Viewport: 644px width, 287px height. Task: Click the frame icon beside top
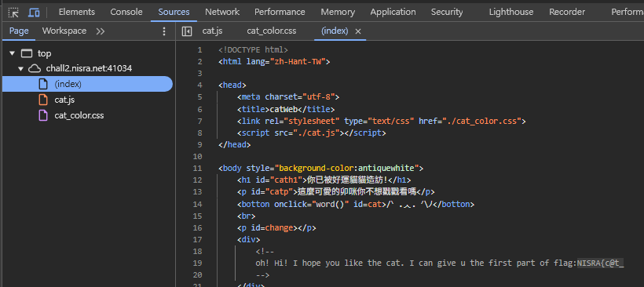coord(27,53)
